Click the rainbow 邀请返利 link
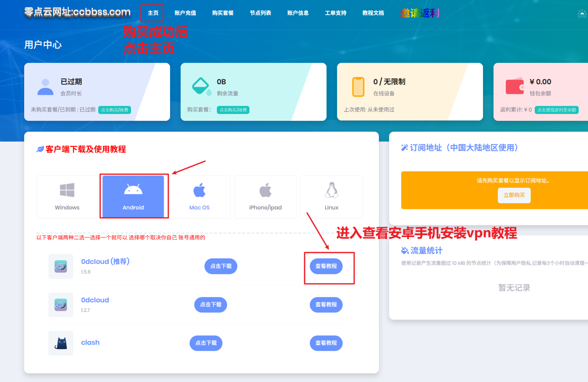 click(x=419, y=13)
